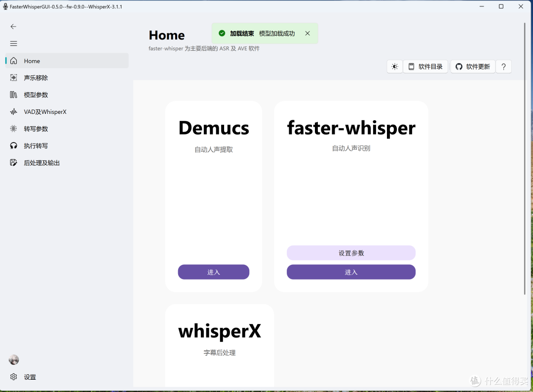Click the whisperX card title
The image size is (533, 392).
[x=220, y=331]
